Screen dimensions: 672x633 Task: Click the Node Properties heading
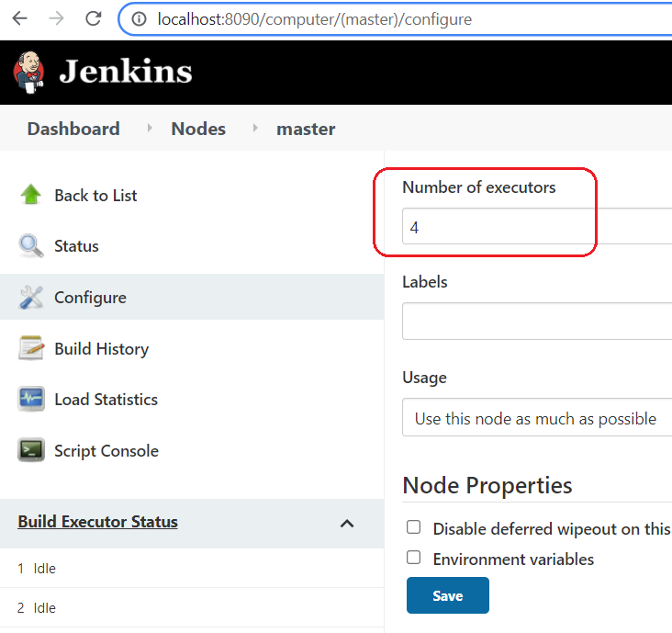[x=487, y=485]
